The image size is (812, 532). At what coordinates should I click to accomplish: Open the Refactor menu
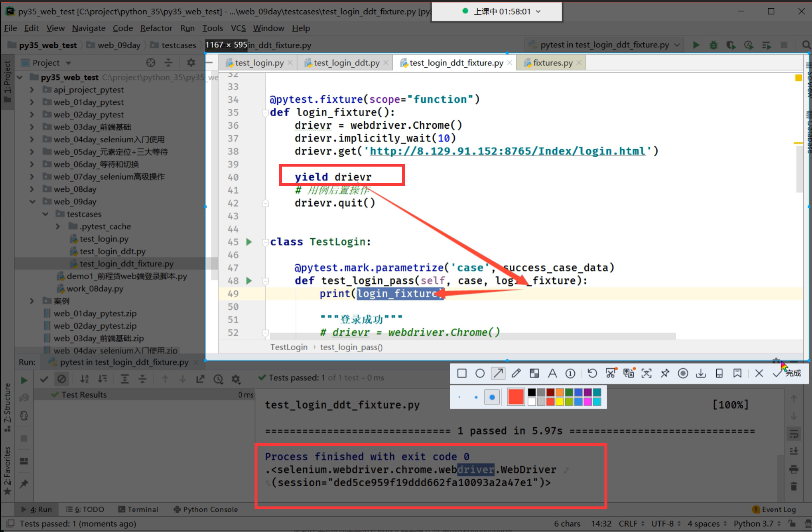coord(156,28)
